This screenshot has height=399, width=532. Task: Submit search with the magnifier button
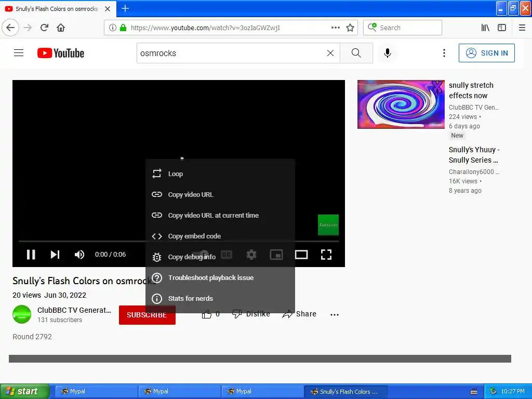(x=356, y=53)
